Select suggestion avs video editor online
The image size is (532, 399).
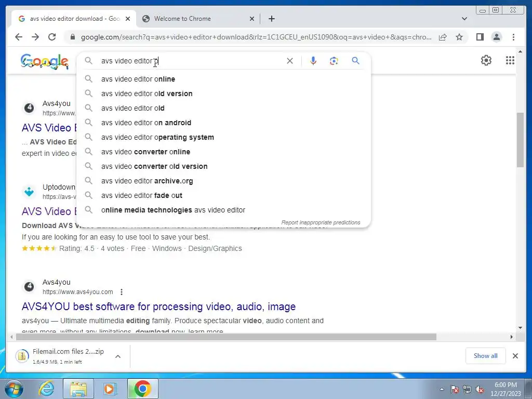pos(223,79)
